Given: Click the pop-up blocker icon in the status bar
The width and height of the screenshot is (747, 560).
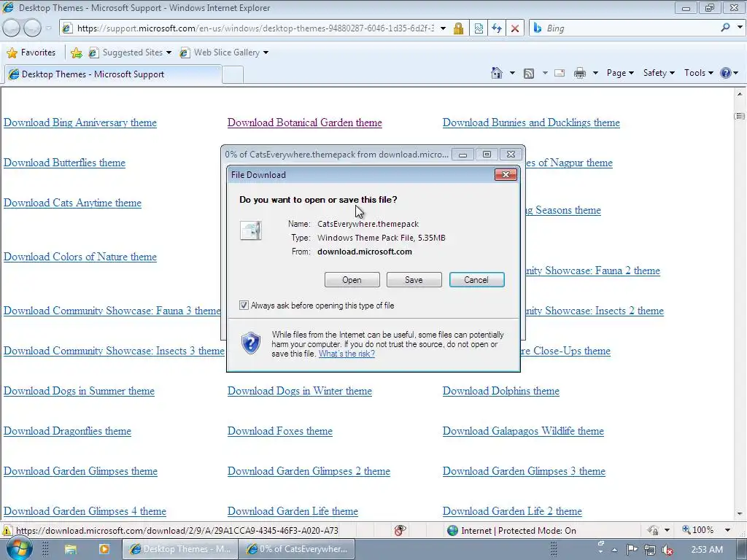Looking at the screenshot, I should coord(400,530).
